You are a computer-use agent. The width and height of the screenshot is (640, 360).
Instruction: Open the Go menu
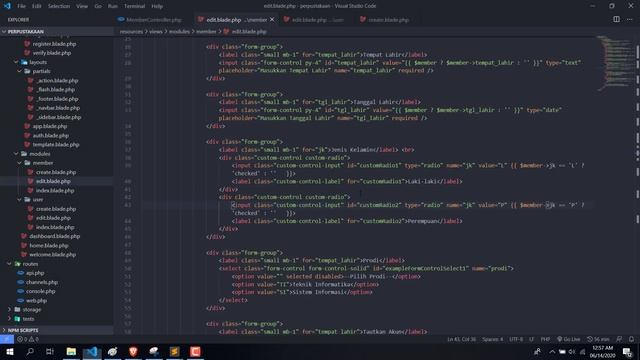[98, 6]
